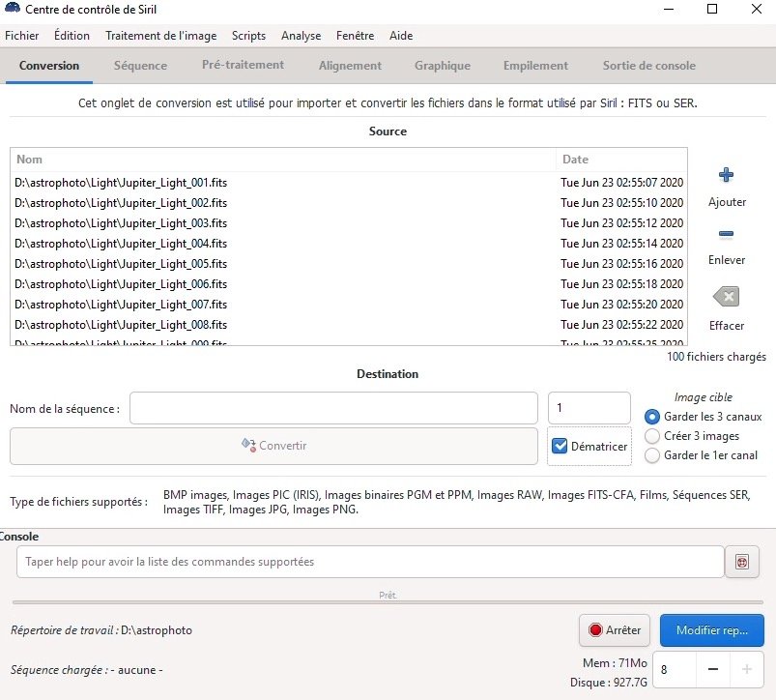Increase thread count with plus button
The width and height of the screenshot is (776, 700).
746,669
